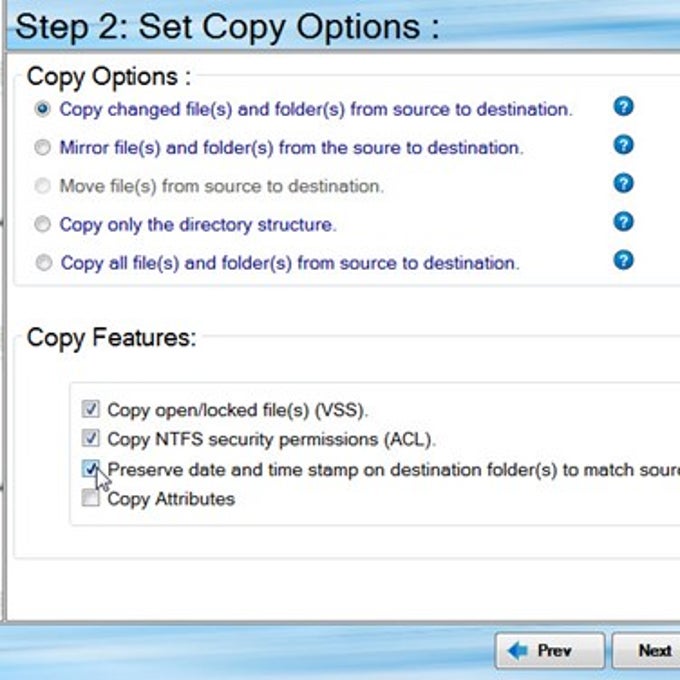680x680 pixels.
Task: Click the Copy Features group title
Action: pos(111,338)
